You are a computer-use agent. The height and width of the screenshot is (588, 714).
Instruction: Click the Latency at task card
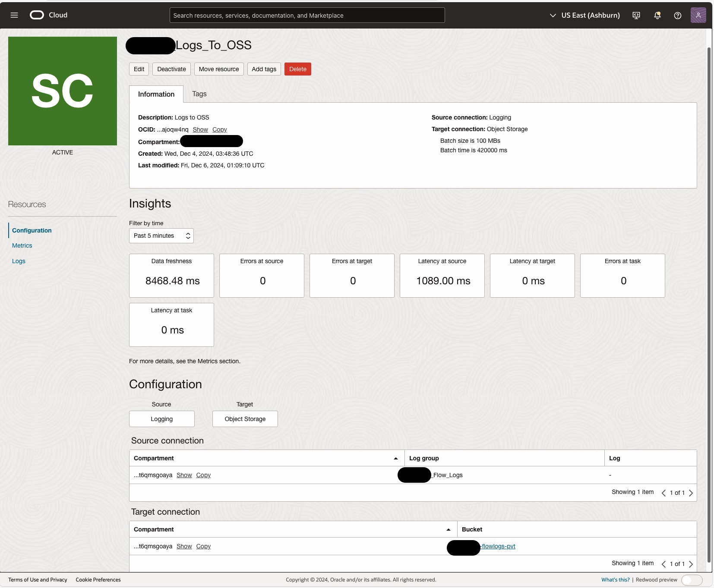(171, 325)
